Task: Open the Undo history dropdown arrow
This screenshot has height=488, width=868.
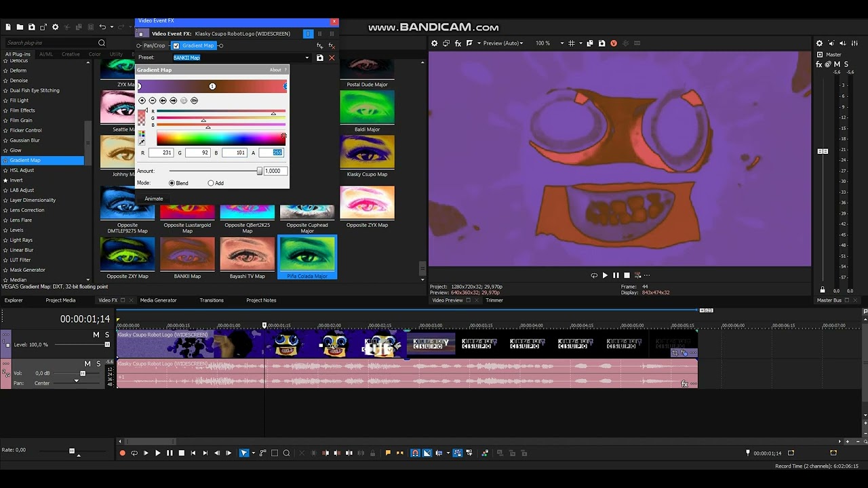Action: point(111,27)
